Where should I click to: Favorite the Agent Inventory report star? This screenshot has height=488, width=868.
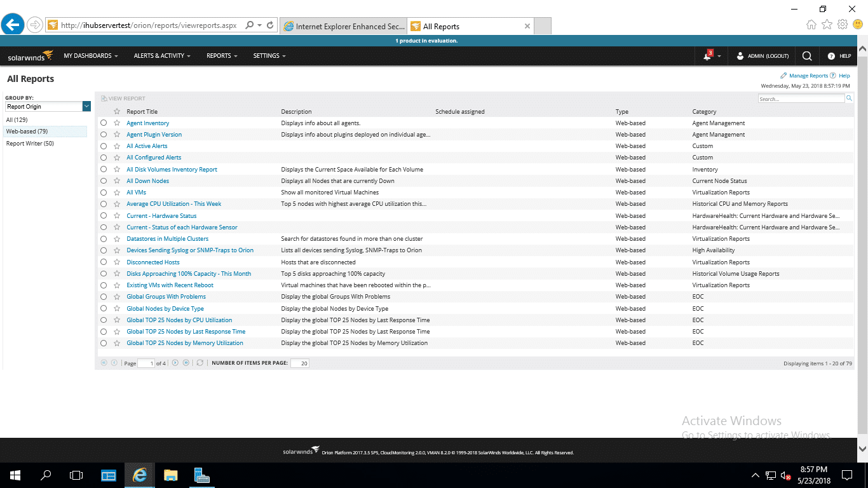pos(117,123)
